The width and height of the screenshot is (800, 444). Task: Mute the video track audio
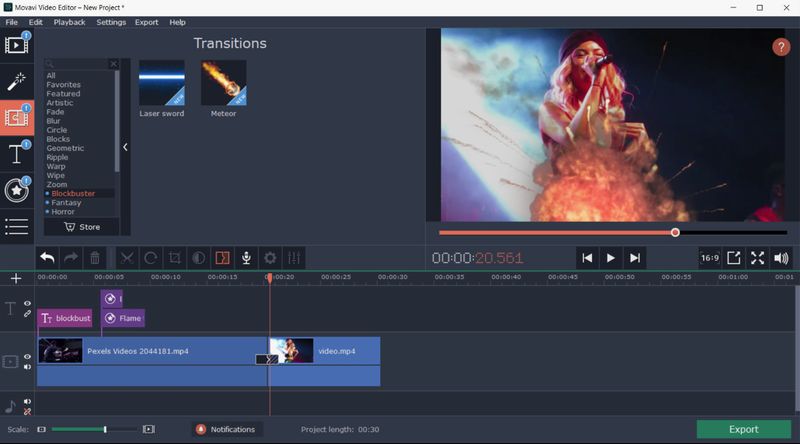28,367
